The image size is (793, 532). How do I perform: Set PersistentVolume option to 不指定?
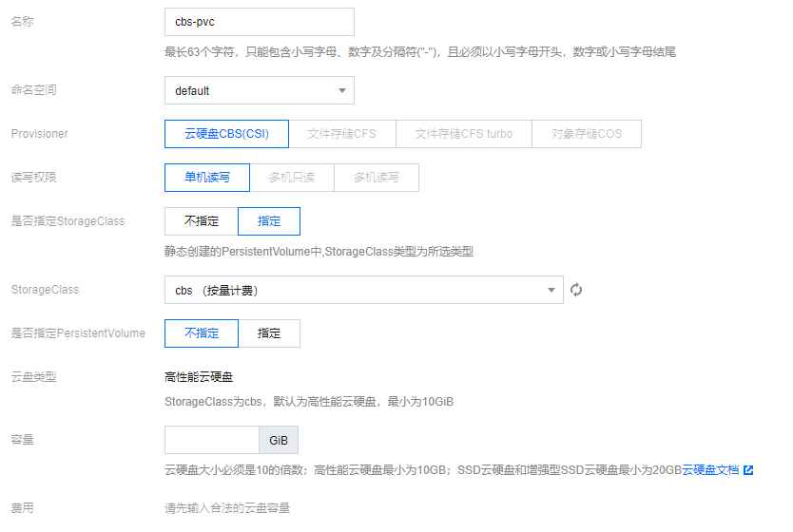point(202,333)
